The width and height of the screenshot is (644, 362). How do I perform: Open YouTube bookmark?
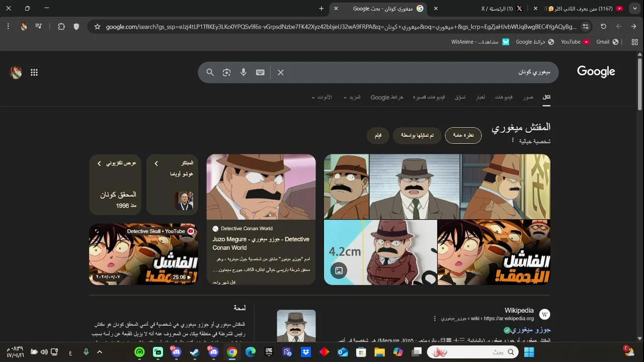(x=575, y=42)
